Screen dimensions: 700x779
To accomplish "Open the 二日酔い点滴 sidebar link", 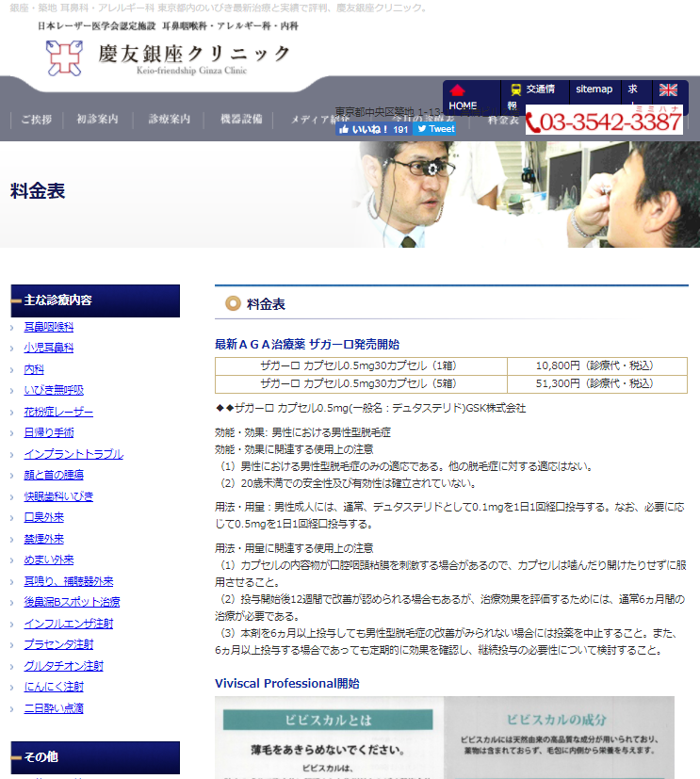I will tap(54, 708).
